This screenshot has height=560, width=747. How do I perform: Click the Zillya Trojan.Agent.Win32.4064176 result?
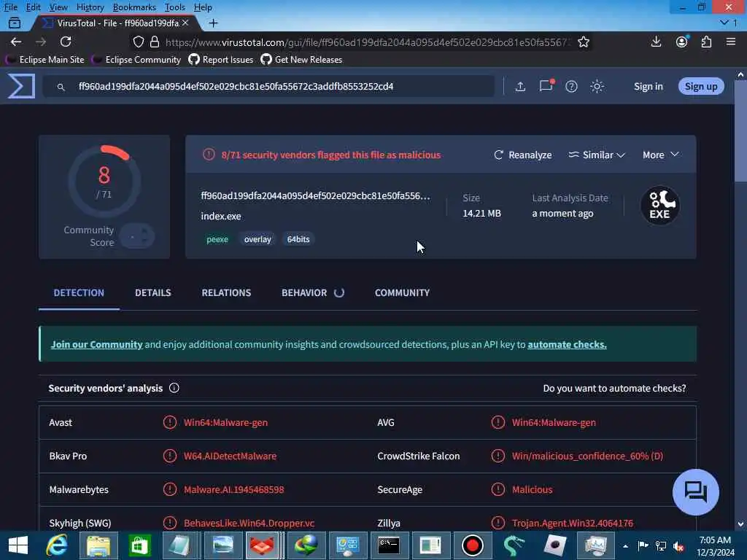(x=573, y=523)
